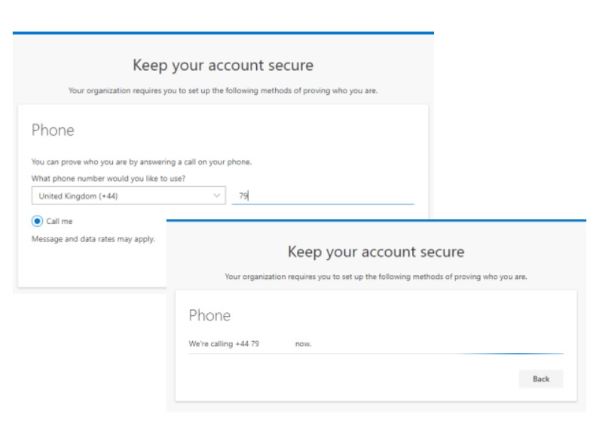Click the calling dialog's "Keep your account secure" title

pos(375,251)
